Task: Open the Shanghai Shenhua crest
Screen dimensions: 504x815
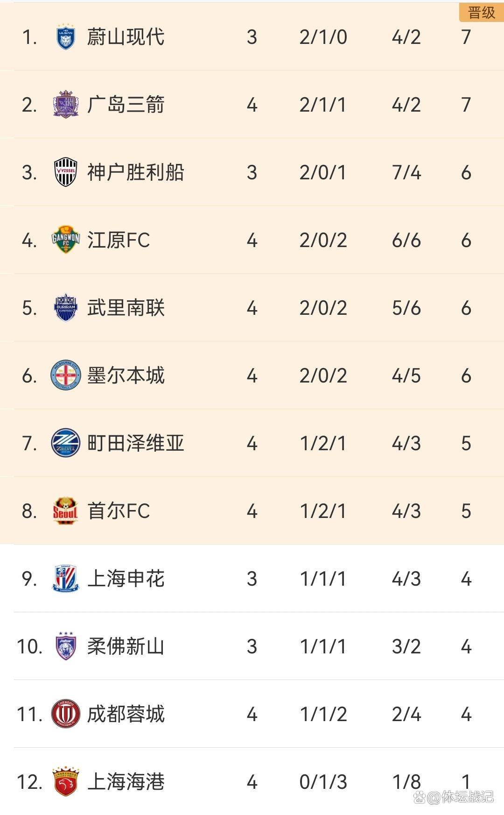Action: coord(65,579)
